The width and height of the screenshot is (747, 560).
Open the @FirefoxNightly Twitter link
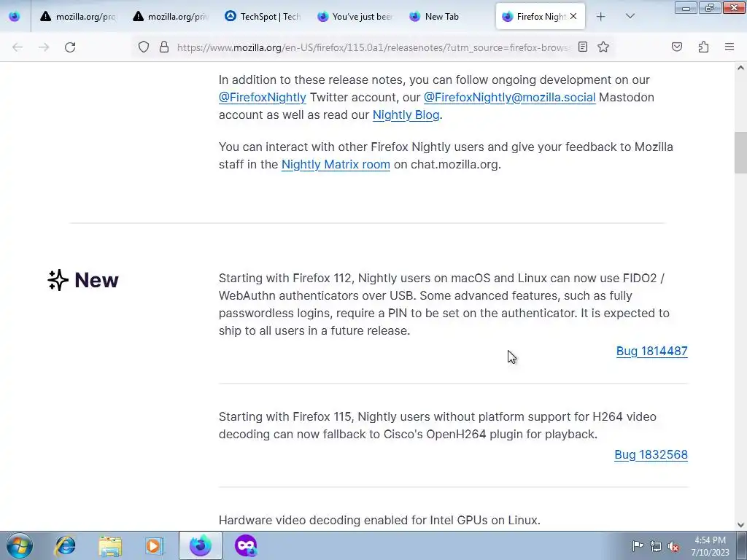[x=262, y=97]
